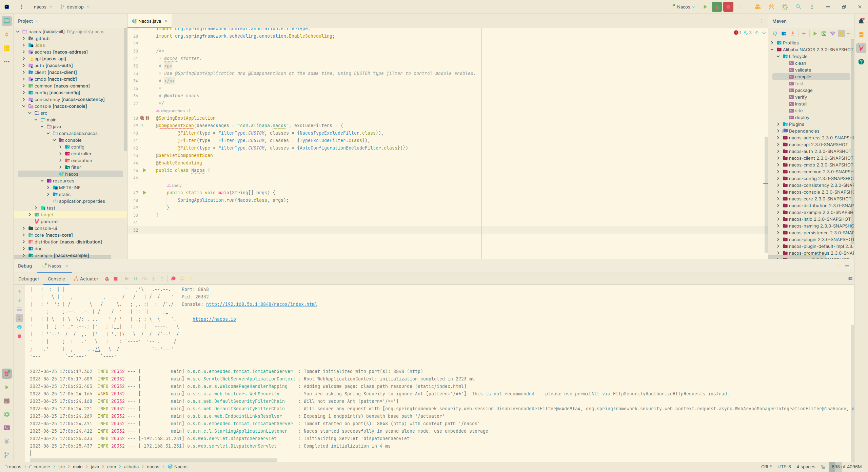Open Code With Me people icon
Screen dimensions: 868x472
pos(757,7)
